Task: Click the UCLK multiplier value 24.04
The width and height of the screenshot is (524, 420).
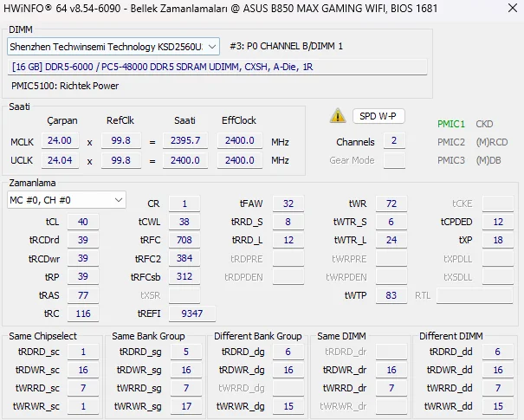Action: (x=60, y=160)
